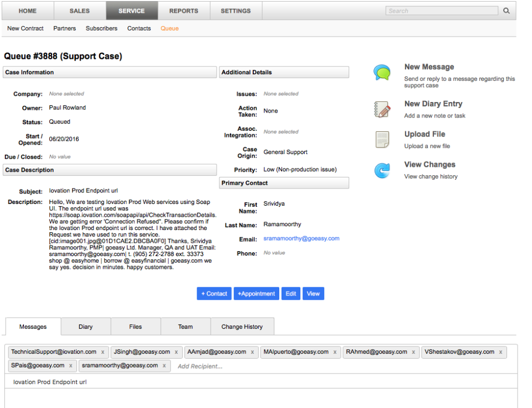This screenshot has height=408, width=532.
Task: Go to Subscribers submenu
Action: (101, 28)
